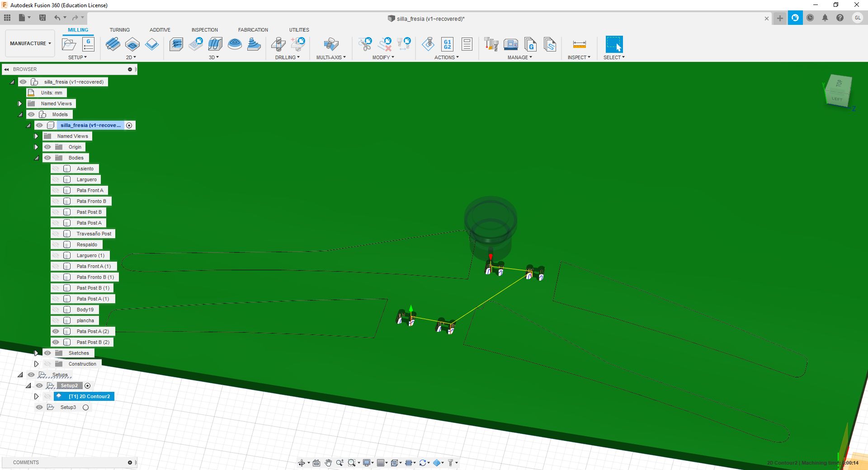Click the Post Process G1 G2 icon
The image size is (868, 470).
pos(448,44)
